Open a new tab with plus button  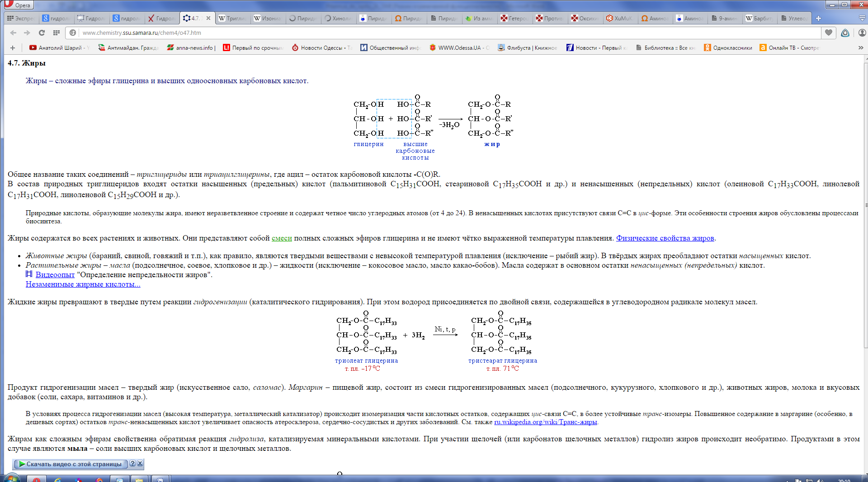point(818,19)
